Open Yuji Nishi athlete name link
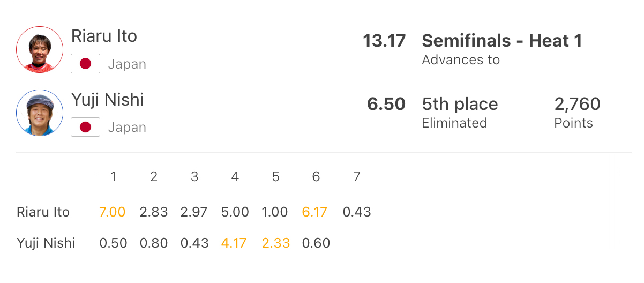 click(107, 100)
